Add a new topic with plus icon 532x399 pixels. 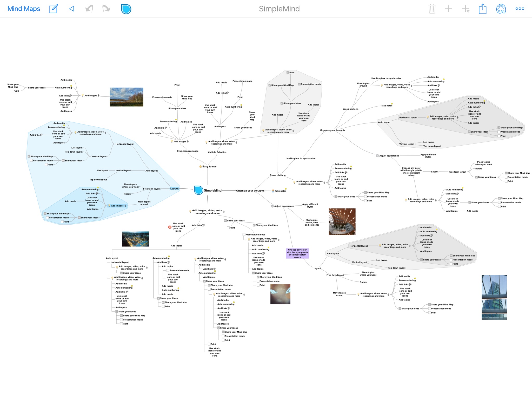448,9
